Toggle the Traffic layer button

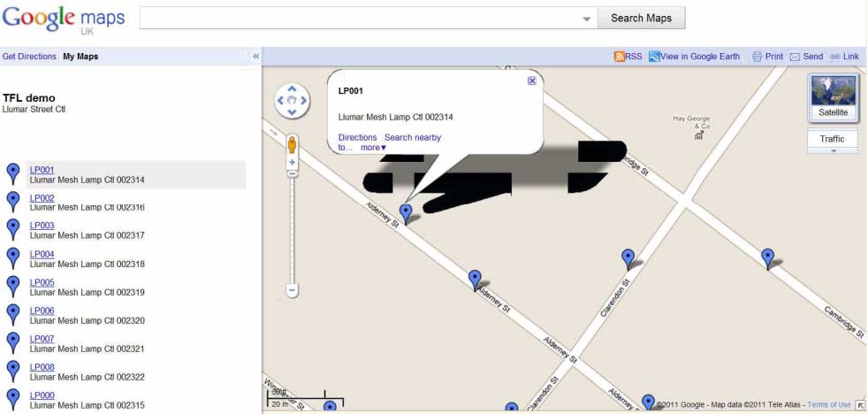coord(832,139)
